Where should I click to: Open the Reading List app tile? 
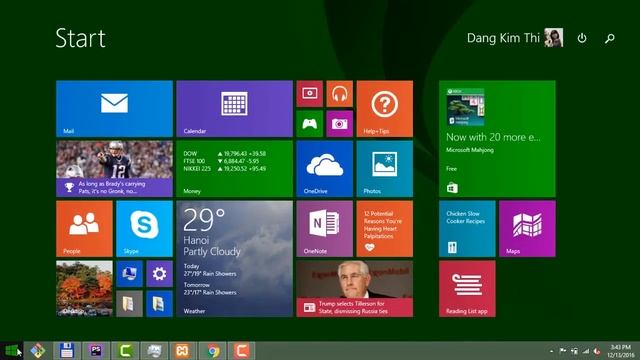[x=467, y=289]
